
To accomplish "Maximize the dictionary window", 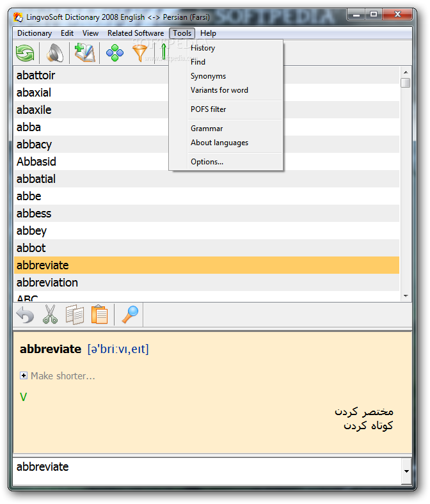I will (374, 15).
